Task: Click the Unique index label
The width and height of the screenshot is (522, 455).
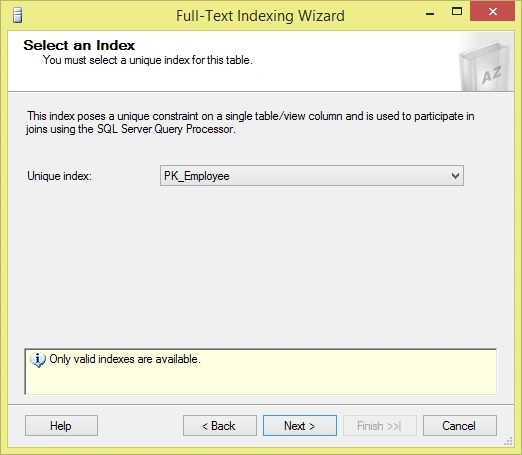Action: pos(59,176)
